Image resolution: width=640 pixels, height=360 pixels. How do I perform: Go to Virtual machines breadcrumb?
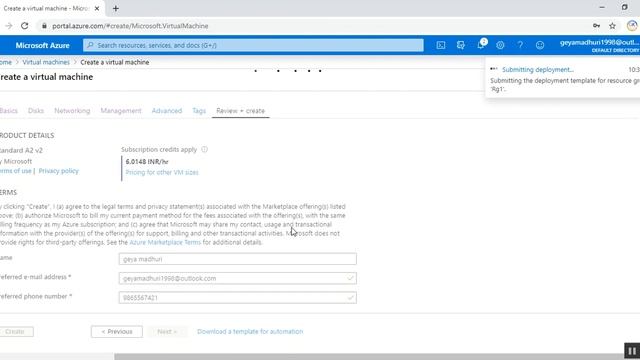[x=46, y=62]
